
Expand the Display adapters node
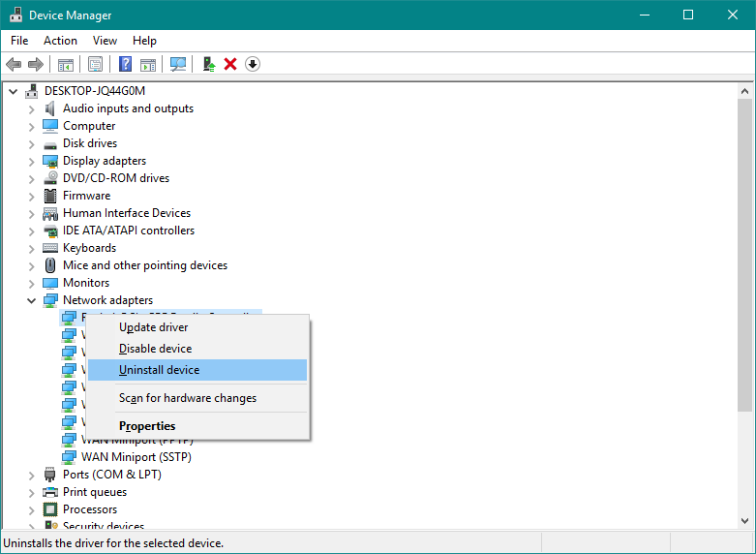(x=31, y=161)
